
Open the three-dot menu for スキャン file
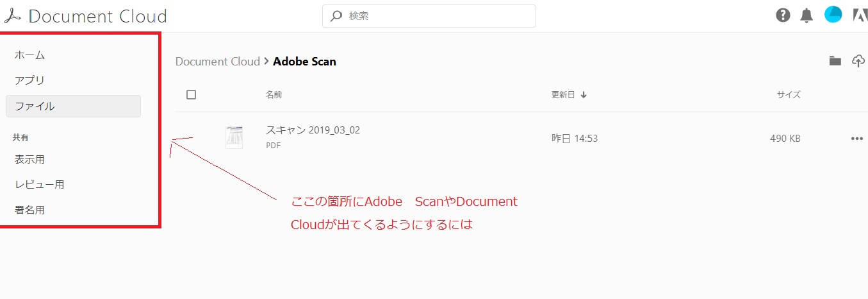tap(856, 138)
